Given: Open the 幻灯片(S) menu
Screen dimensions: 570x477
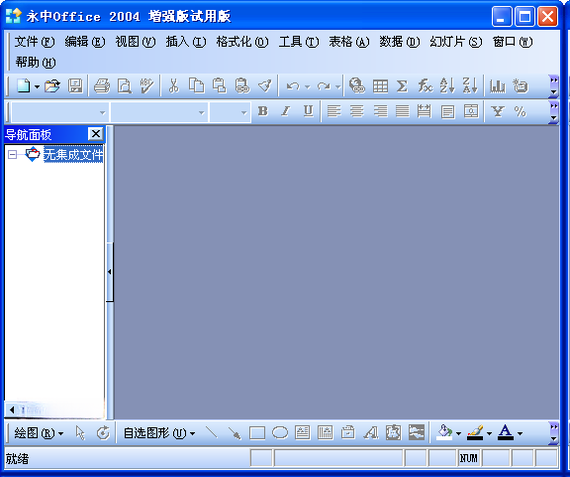Looking at the screenshot, I should (456, 42).
